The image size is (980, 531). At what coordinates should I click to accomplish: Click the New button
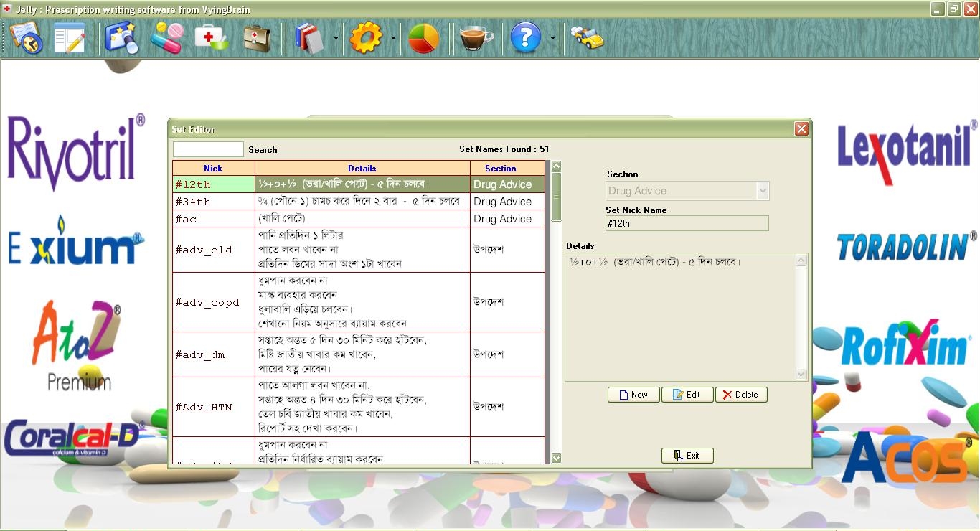[x=633, y=395]
